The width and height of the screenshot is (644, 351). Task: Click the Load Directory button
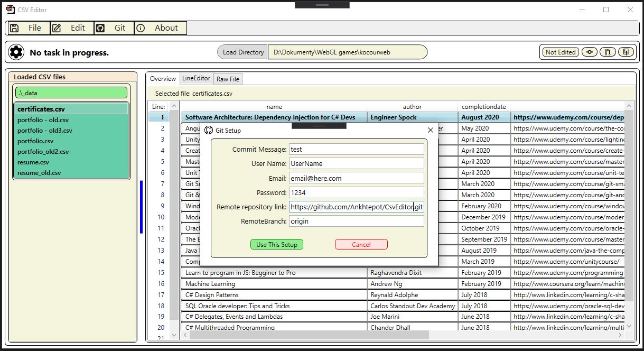coord(243,52)
